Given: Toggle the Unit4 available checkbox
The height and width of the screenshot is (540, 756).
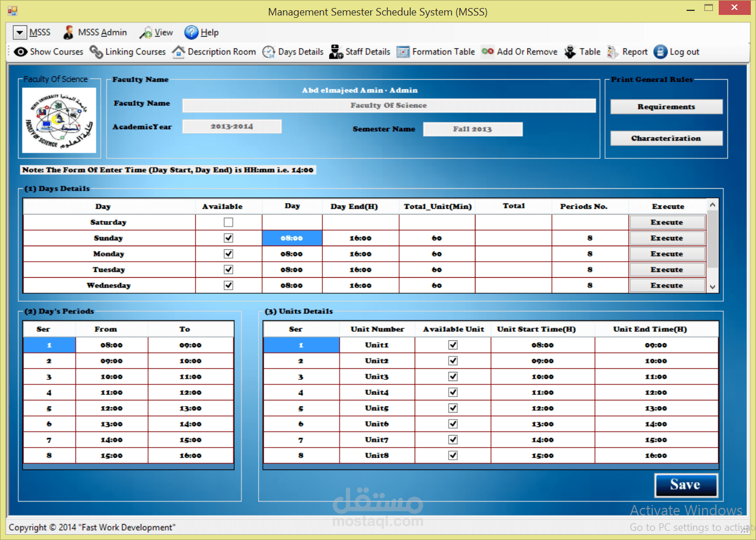Looking at the screenshot, I should [453, 393].
